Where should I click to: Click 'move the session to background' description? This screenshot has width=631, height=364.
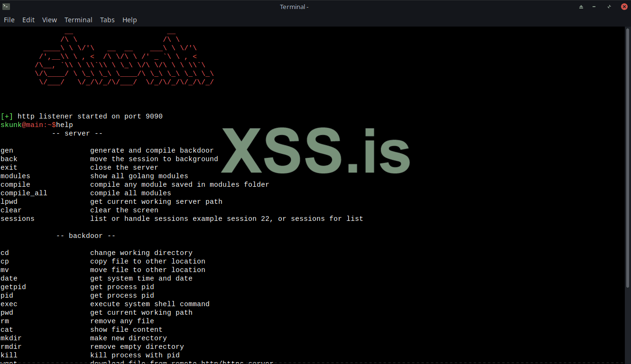154,159
